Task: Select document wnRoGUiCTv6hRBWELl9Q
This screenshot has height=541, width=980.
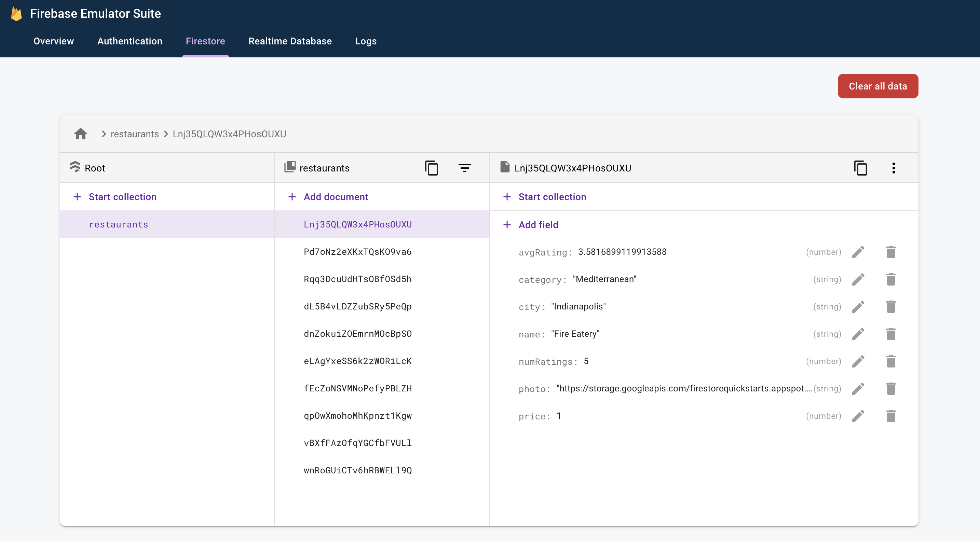Action: coord(358,470)
